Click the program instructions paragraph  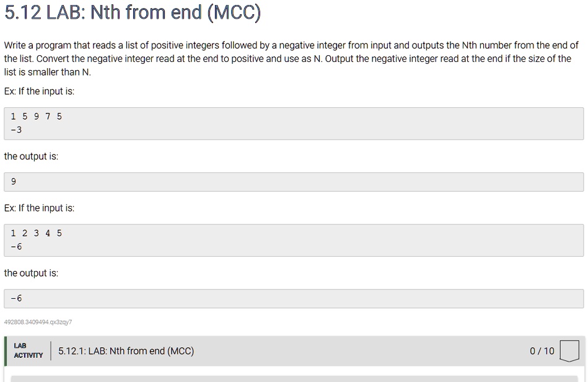point(291,58)
